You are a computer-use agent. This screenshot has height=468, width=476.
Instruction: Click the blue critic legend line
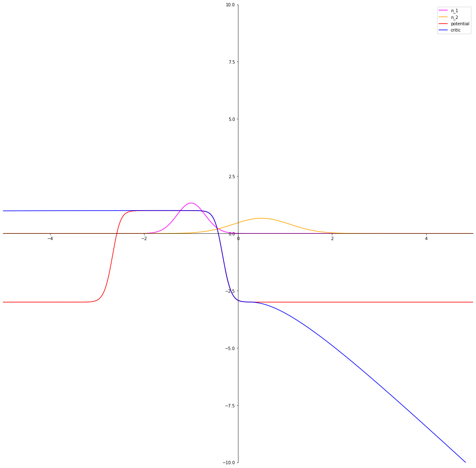click(443, 30)
